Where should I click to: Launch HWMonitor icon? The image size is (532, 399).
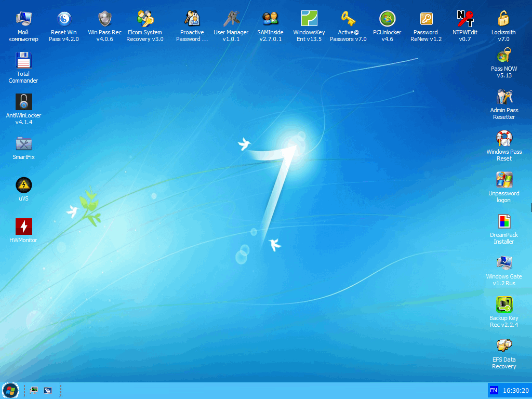pyautogui.click(x=24, y=227)
